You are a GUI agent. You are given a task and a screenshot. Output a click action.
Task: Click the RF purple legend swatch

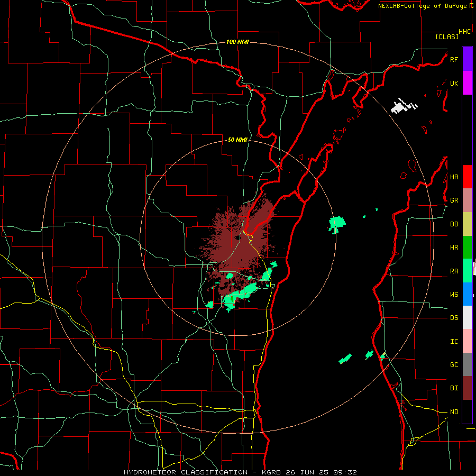click(467, 59)
